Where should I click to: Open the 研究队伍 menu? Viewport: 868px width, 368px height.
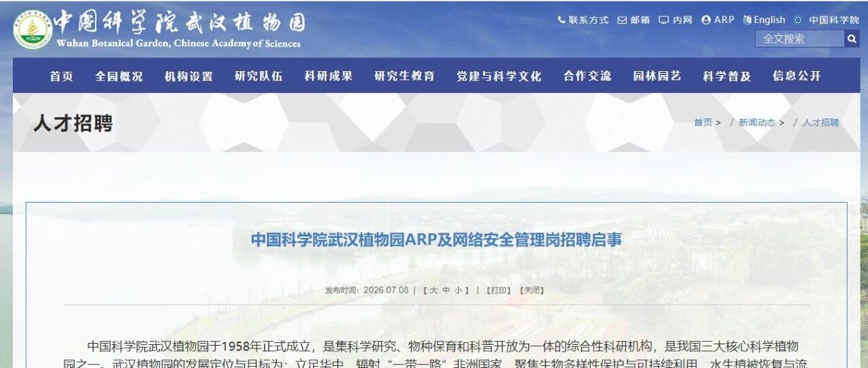(x=258, y=76)
